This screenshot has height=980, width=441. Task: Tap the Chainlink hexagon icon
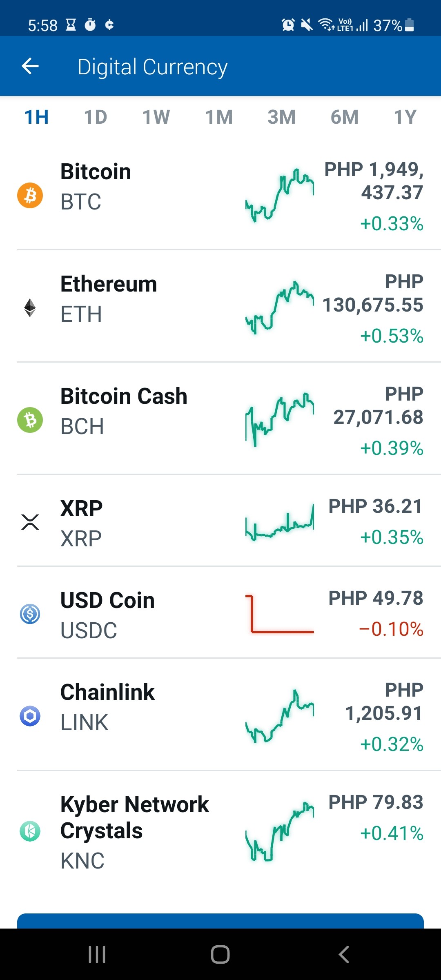[x=30, y=716]
